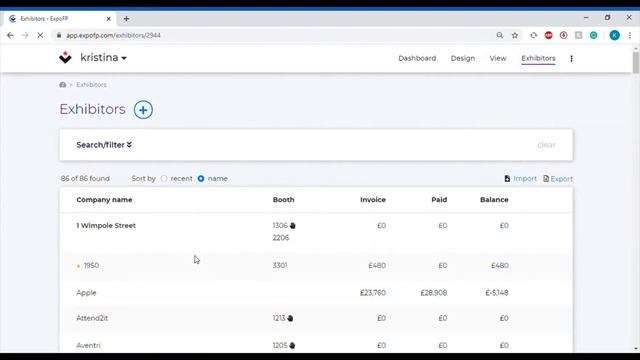Go to the Dashboard menu item
640x360 pixels.
(417, 58)
